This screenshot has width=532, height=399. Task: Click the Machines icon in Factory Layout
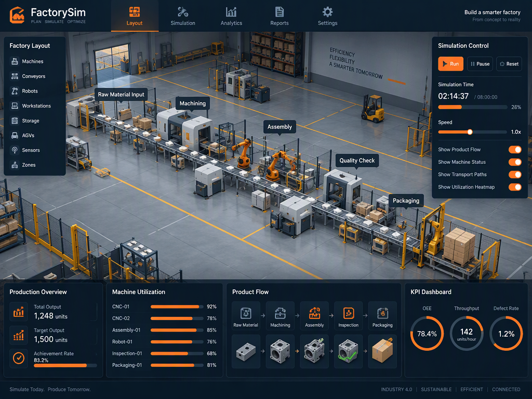15,61
